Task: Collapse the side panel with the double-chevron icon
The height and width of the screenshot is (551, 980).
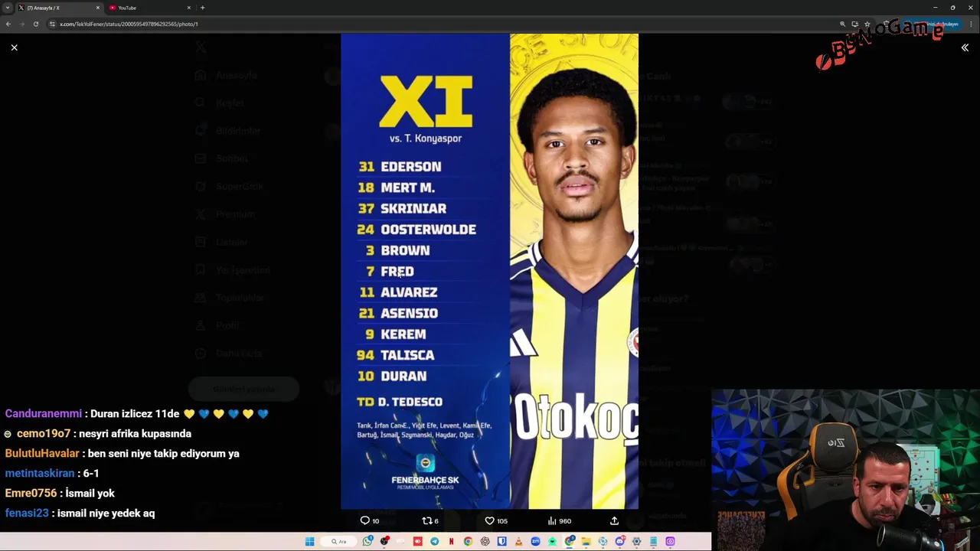Action: 965,47
